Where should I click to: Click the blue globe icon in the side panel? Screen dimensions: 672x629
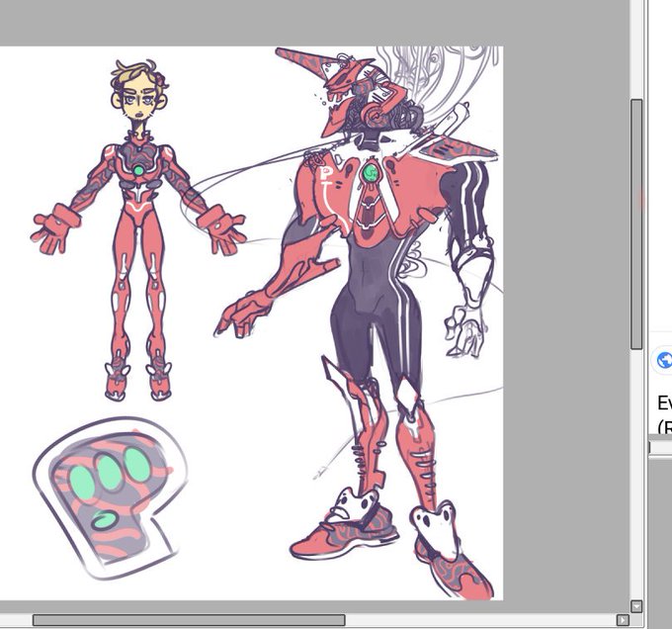664,360
